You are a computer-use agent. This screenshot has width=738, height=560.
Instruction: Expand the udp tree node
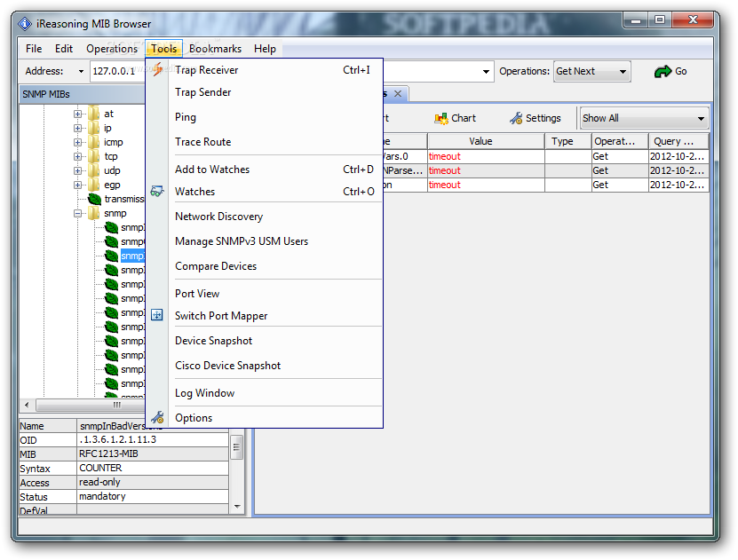click(77, 170)
